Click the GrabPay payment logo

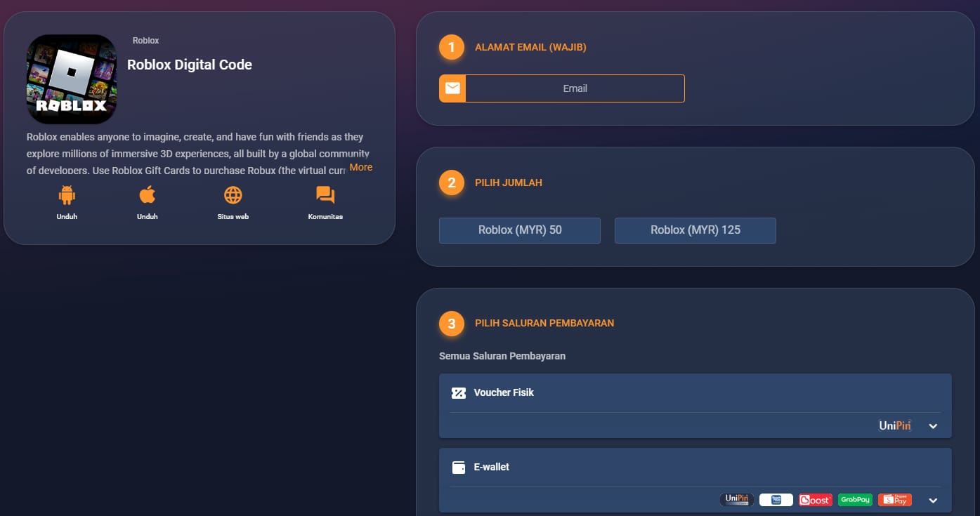click(x=855, y=500)
